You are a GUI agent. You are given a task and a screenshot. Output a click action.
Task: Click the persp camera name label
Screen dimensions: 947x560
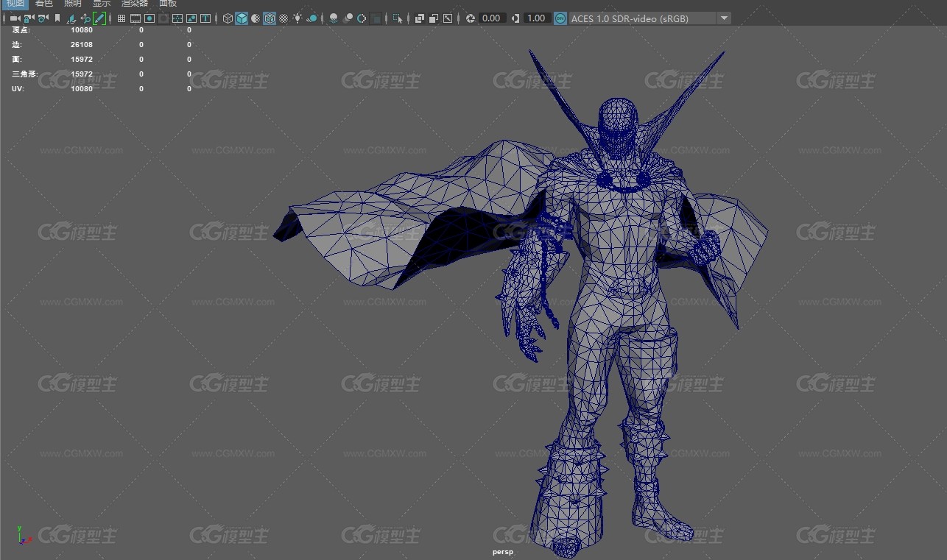pyautogui.click(x=502, y=552)
